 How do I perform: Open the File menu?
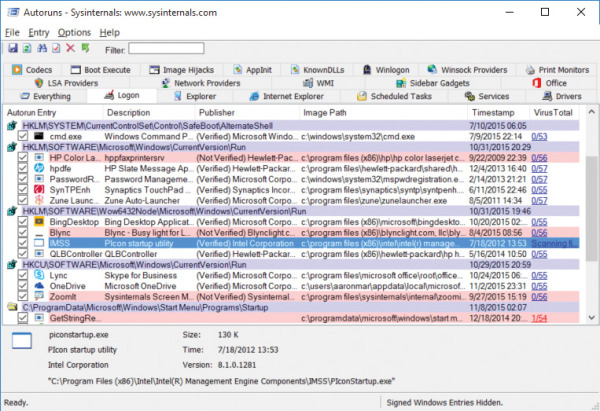click(12, 33)
